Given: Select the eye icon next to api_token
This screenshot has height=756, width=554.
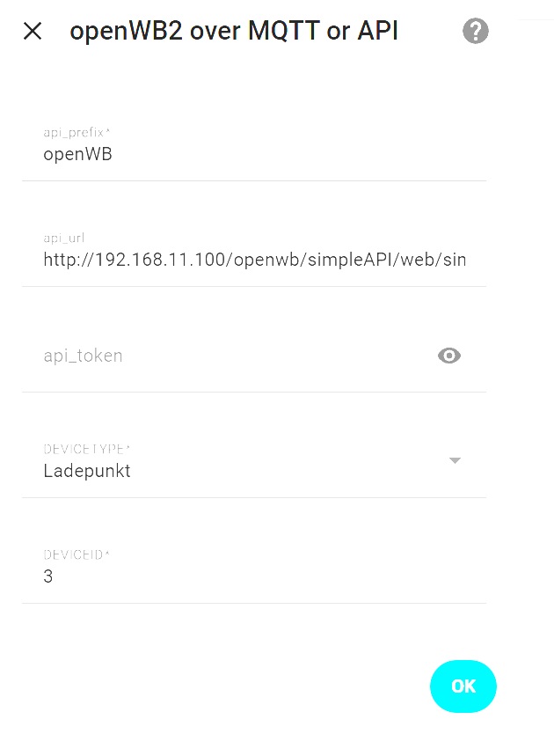Looking at the screenshot, I should point(448,356).
